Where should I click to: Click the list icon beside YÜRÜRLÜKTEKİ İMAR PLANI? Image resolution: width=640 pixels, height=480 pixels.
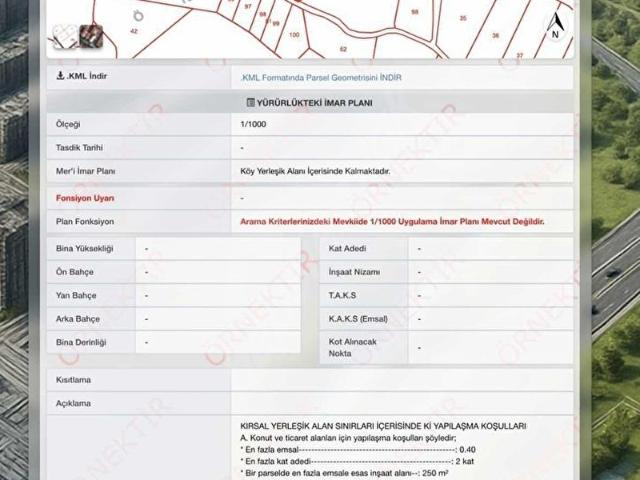coord(251,102)
